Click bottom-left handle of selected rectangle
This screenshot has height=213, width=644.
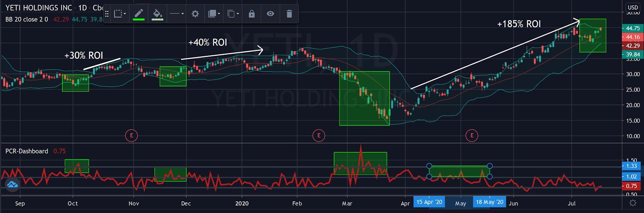(x=429, y=176)
